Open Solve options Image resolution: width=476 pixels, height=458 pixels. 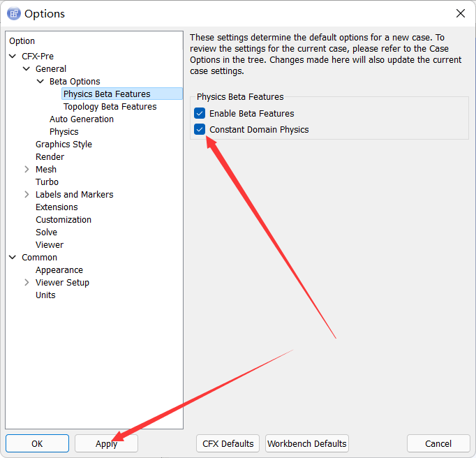tap(46, 232)
